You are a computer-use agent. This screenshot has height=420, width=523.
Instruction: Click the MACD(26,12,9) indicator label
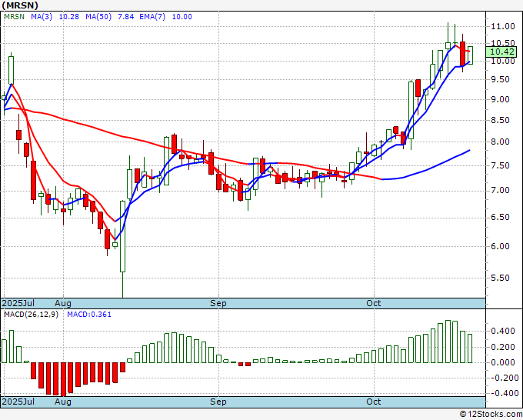(31, 315)
